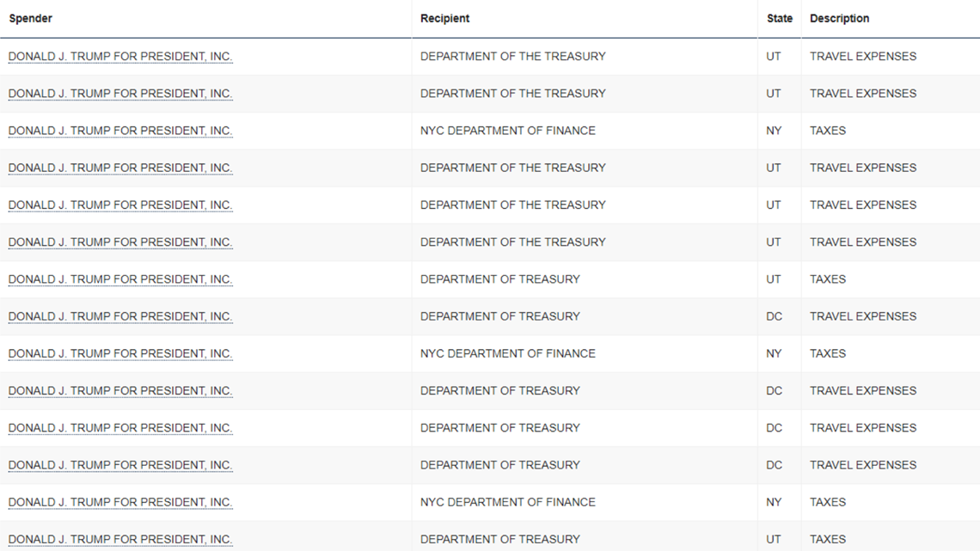The height and width of the screenshot is (551, 980).
Task: Sort by the Spender column header
Action: click(x=31, y=18)
